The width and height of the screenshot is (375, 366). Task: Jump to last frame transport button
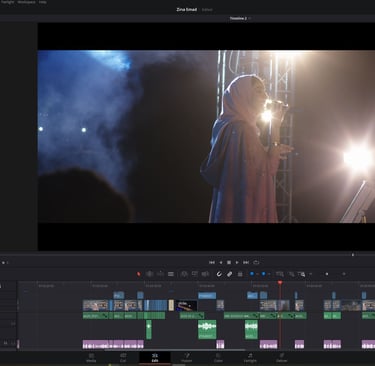(246, 263)
